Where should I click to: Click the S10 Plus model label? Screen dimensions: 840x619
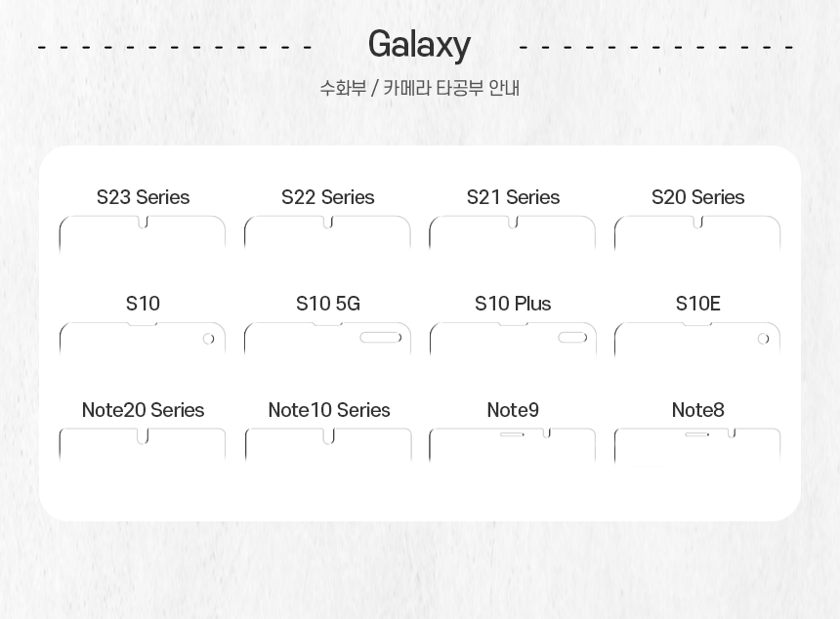pos(513,304)
